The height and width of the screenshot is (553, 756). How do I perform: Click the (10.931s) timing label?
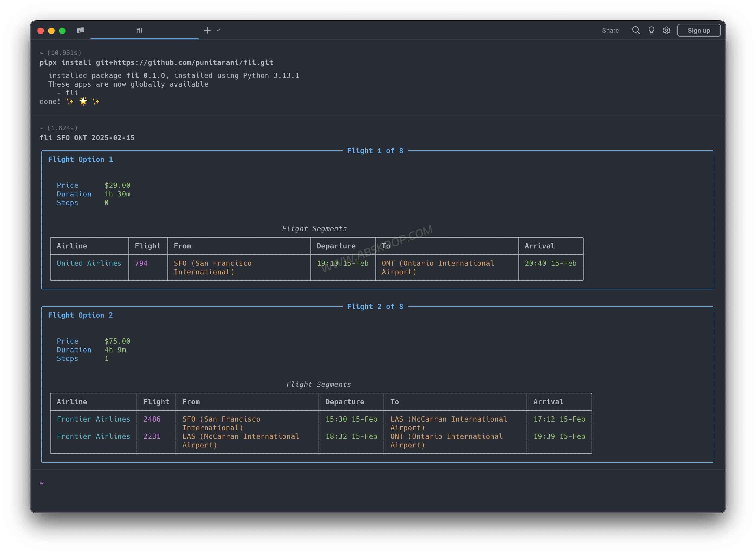click(64, 53)
